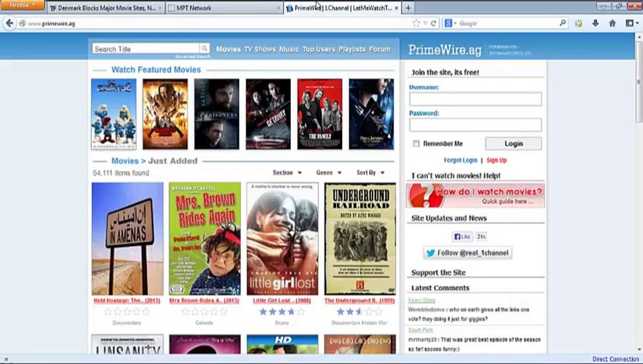Open the Firefox menu button
Image resolution: width=643 pixels, height=364 pixels.
22,5
